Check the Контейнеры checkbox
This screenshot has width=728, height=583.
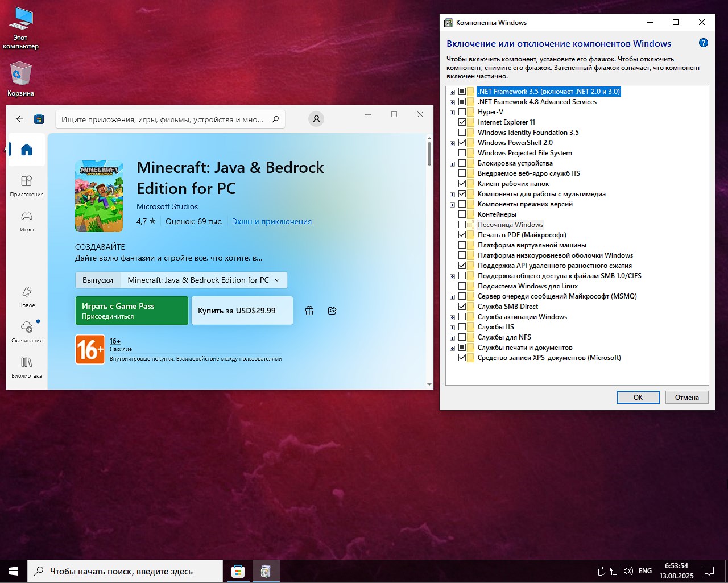tap(462, 214)
